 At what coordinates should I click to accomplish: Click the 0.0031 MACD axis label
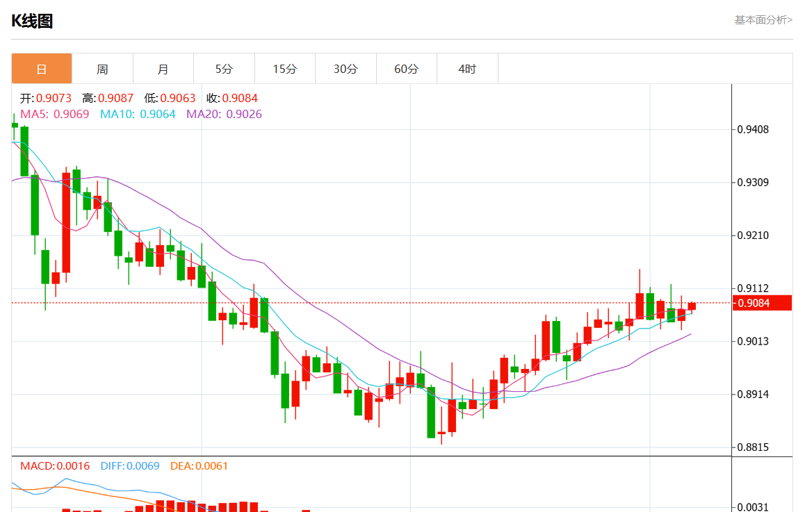[753, 507]
